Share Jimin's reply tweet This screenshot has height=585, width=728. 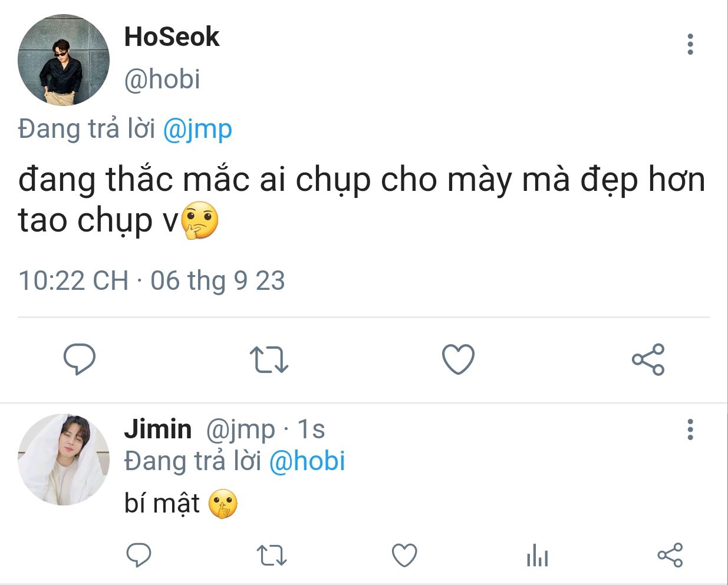click(670, 555)
